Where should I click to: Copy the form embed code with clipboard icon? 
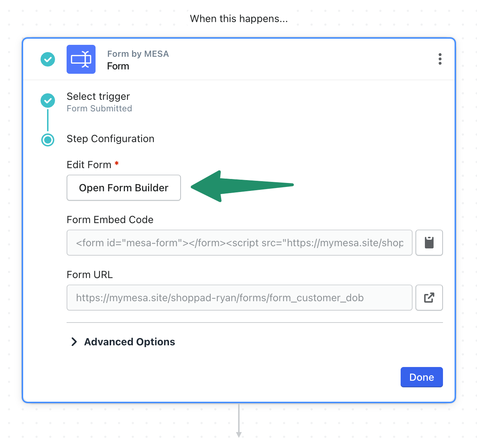429,243
